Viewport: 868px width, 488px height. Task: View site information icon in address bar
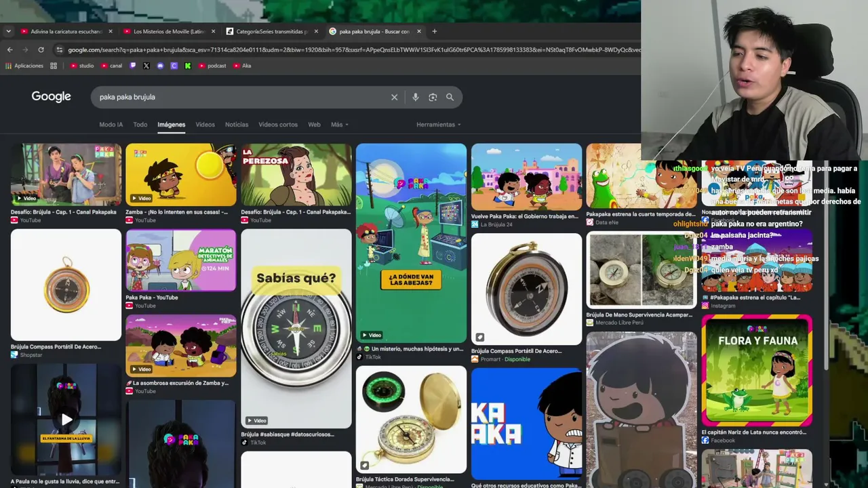[x=60, y=49]
